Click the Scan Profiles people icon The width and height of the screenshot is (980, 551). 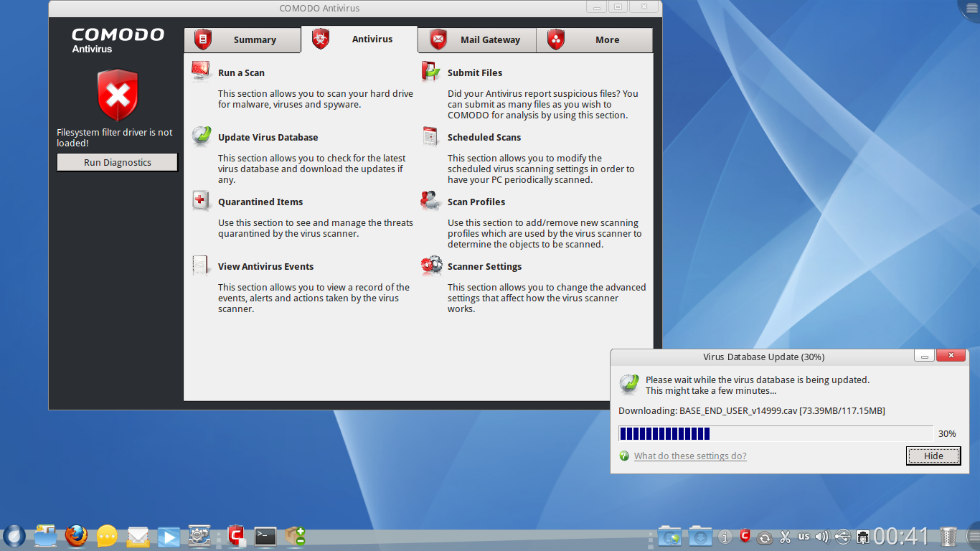tap(430, 201)
